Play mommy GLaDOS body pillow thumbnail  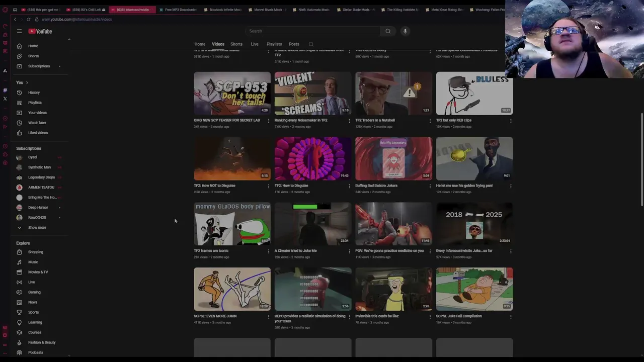(232, 224)
